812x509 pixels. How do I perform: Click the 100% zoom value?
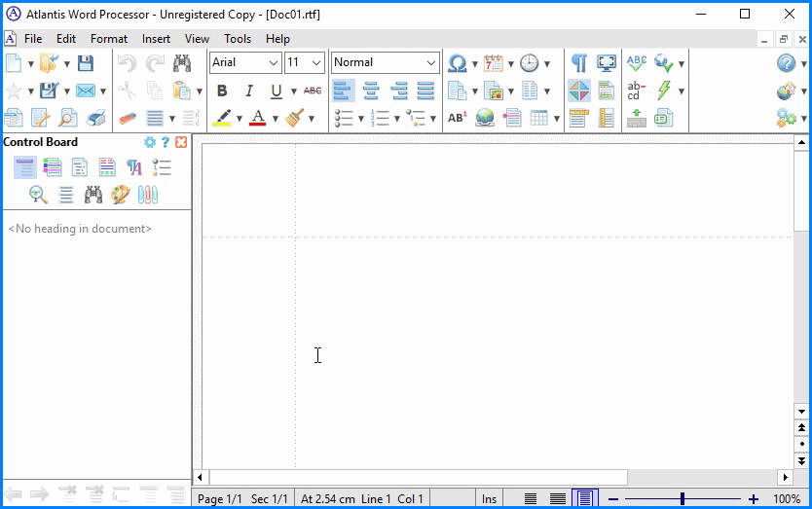tap(787, 499)
